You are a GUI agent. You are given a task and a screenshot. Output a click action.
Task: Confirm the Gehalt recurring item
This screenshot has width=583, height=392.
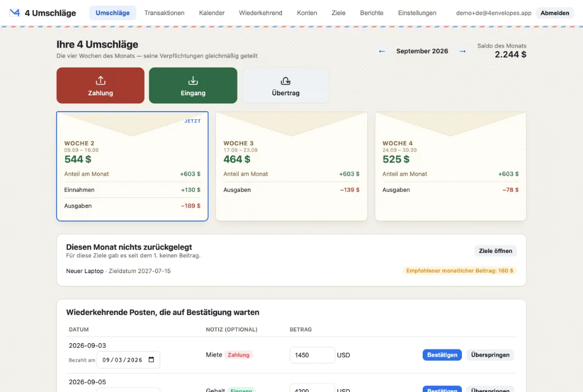[442, 389]
